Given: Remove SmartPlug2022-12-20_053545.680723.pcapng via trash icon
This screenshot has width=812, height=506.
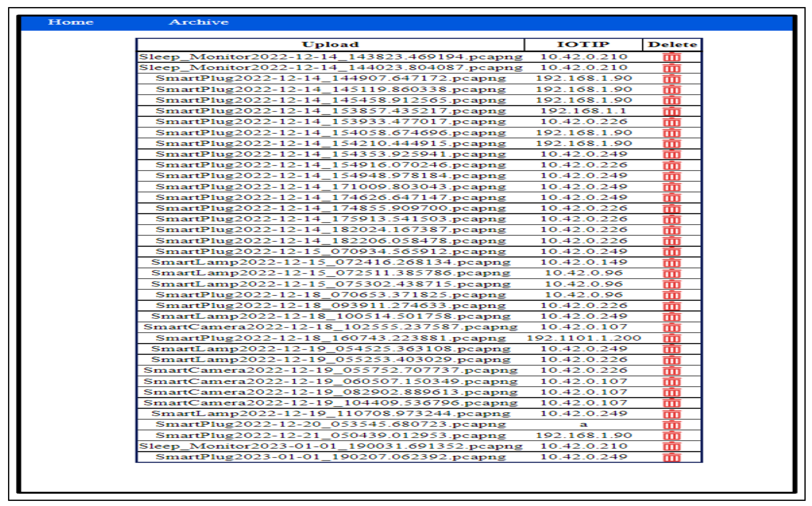Looking at the screenshot, I should point(671,425).
